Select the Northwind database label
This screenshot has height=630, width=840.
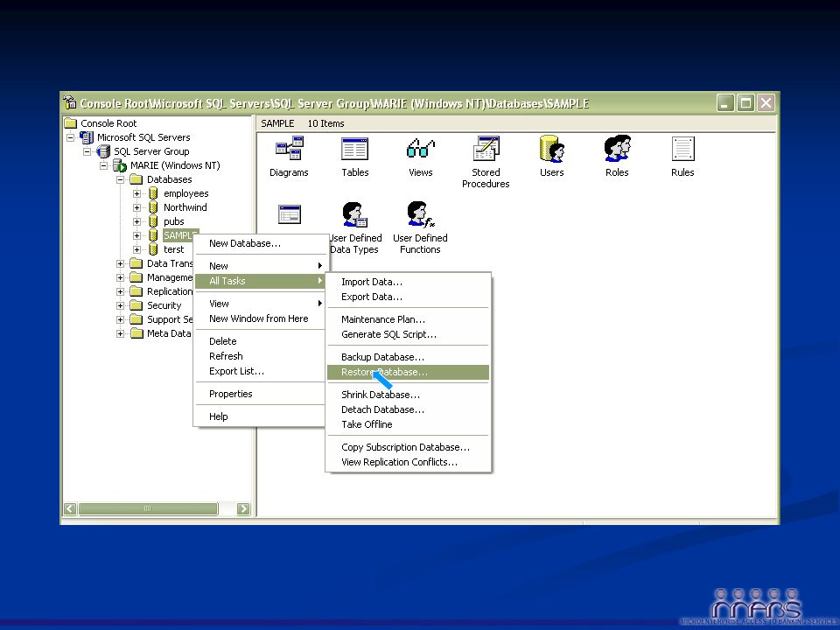[x=185, y=207]
